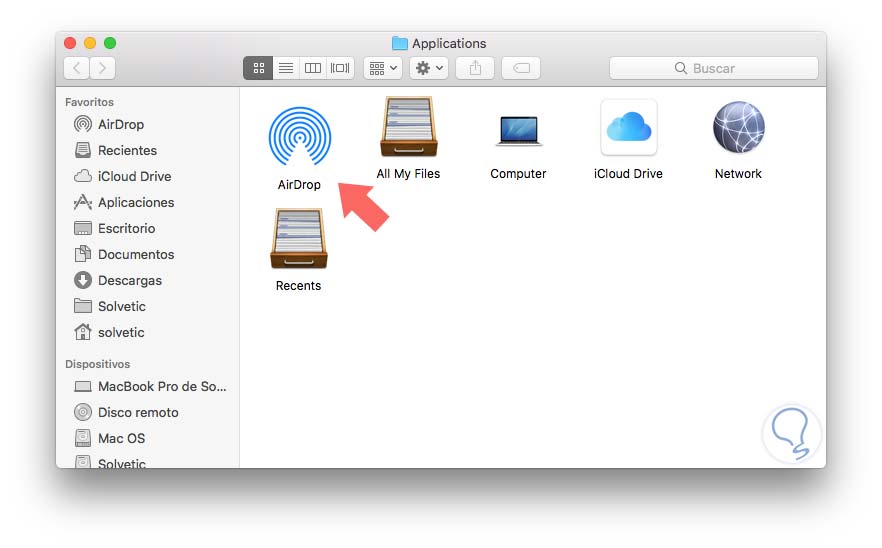Image resolution: width=882 pixels, height=548 pixels.
Task: Select iCloud Drive in the sidebar
Action: (147, 176)
